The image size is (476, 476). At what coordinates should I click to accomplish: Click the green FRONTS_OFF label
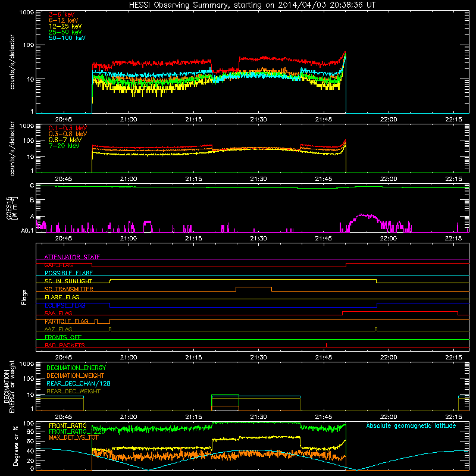pyautogui.click(x=63, y=337)
